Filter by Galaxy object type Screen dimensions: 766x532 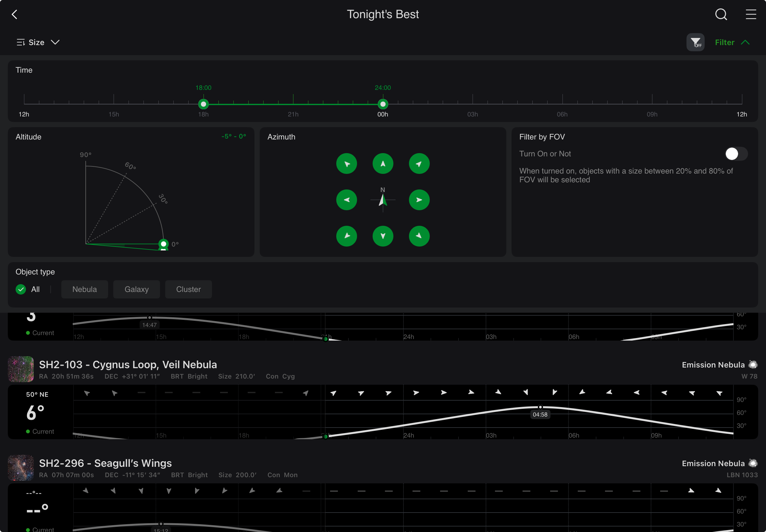point(137,289)
